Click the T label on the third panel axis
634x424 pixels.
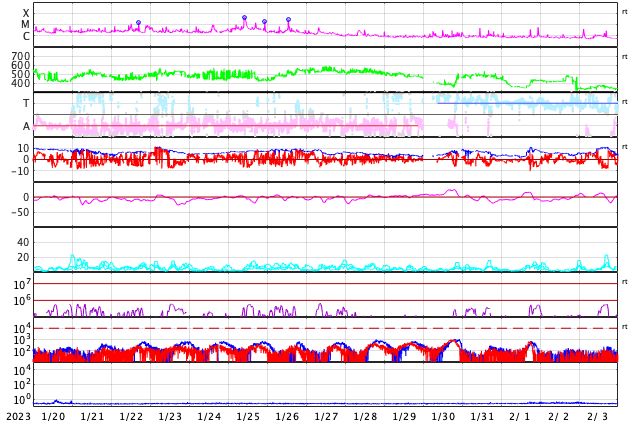pos(26,103)
